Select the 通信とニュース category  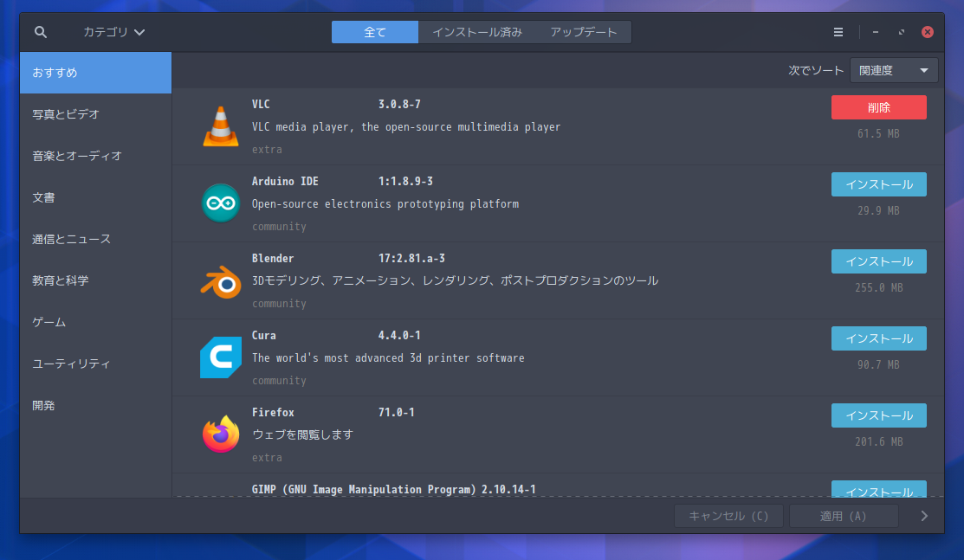[x=95, y=239]
